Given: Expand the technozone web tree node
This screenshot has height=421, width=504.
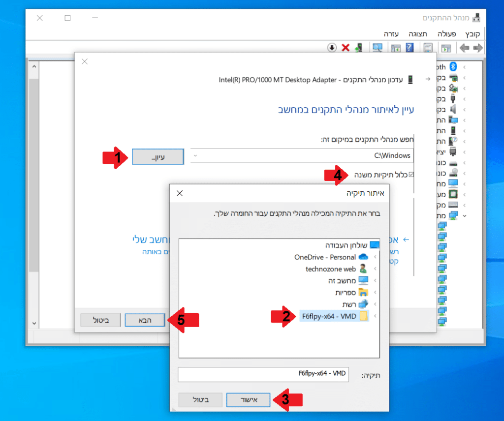Looking at the screenshot, I should tap(376, 269).
